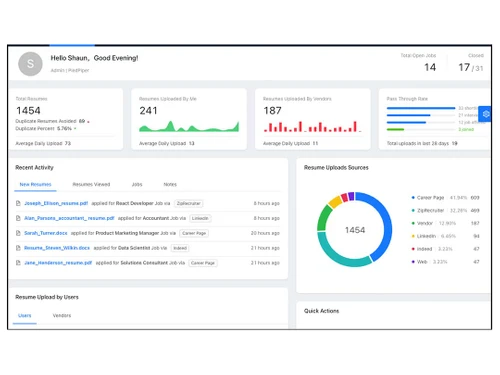Screen dimensions: 500x375
Task: Click the 'Vendor' legend label
Action: coord(425,223)
